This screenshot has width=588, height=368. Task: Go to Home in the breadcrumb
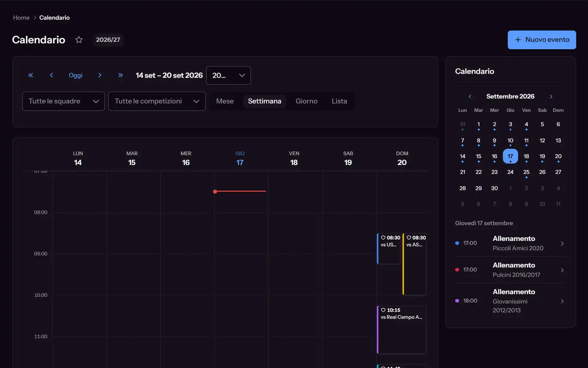pyautogui.click(x=21, y=18)
